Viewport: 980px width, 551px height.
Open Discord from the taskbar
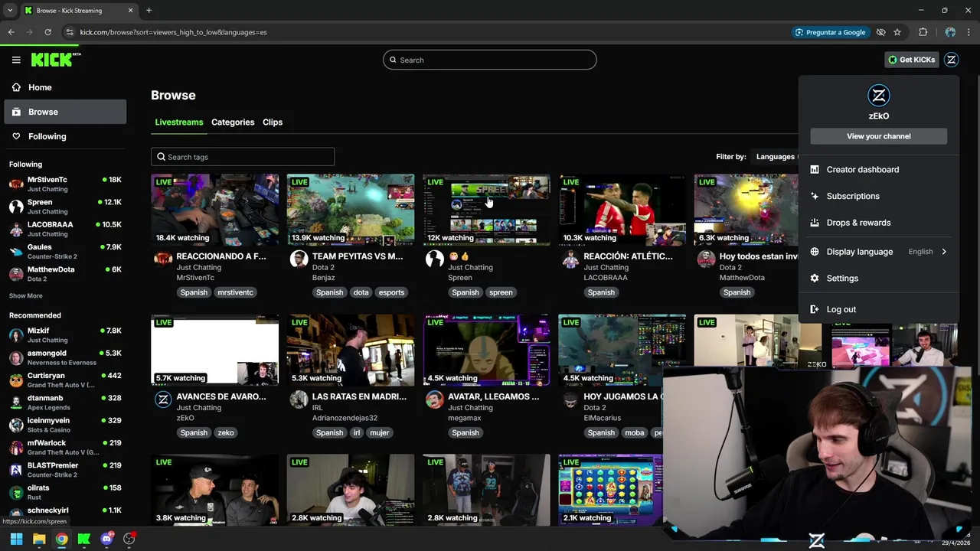(106, 540)
